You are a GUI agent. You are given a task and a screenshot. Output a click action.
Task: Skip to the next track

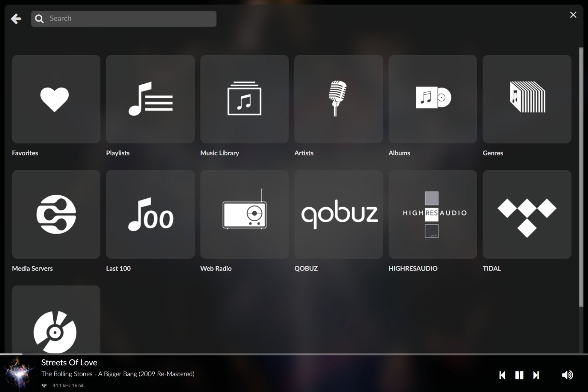536,375
